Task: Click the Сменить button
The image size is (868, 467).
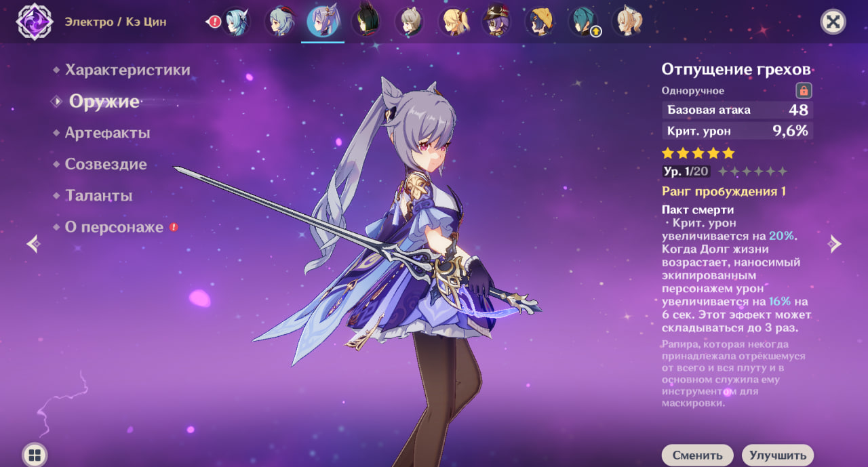Action: [x=697, y=455]
